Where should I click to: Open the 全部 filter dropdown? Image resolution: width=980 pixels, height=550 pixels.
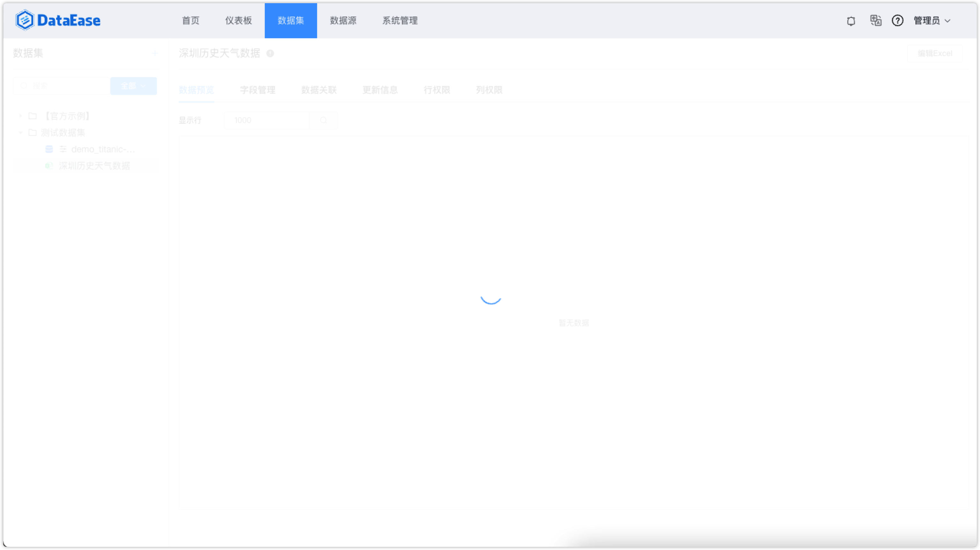tap(133, 85)
